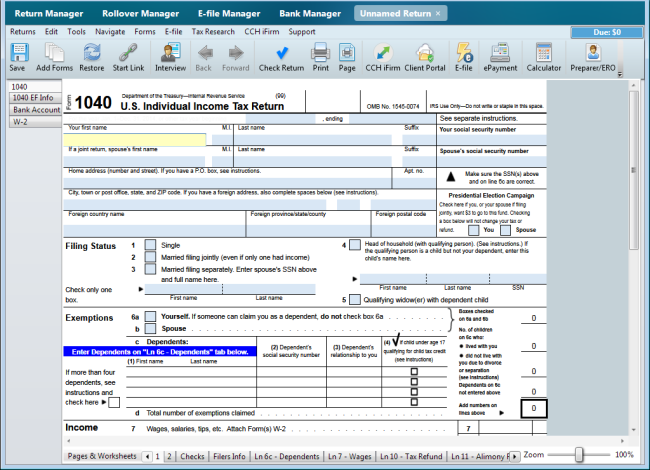
Task: Activate the Start Link tool
Action: pos(129,57)
